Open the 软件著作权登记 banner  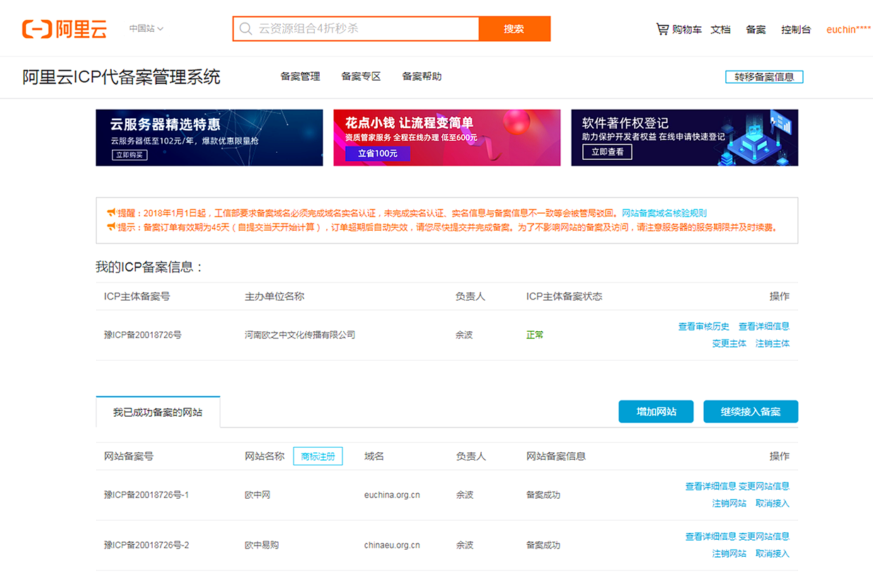click(684, 137)
